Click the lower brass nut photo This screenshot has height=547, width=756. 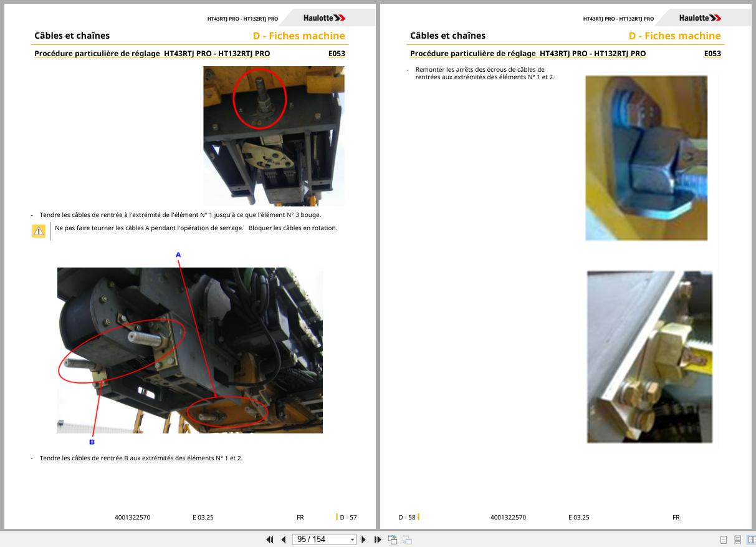pos(649,357)
